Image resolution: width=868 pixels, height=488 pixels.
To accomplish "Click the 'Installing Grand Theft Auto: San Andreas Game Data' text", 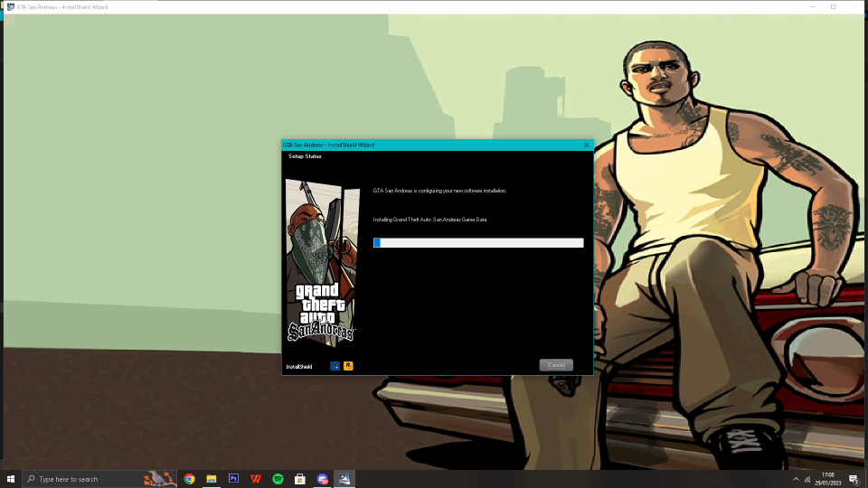I will click(429, 220).
